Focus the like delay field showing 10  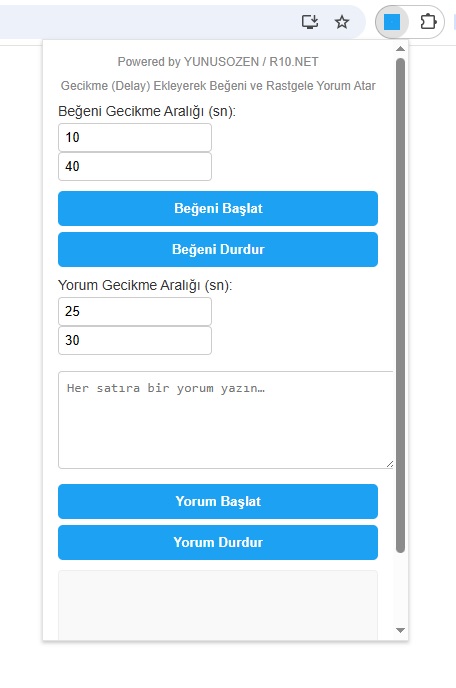(x=135, y=137)
